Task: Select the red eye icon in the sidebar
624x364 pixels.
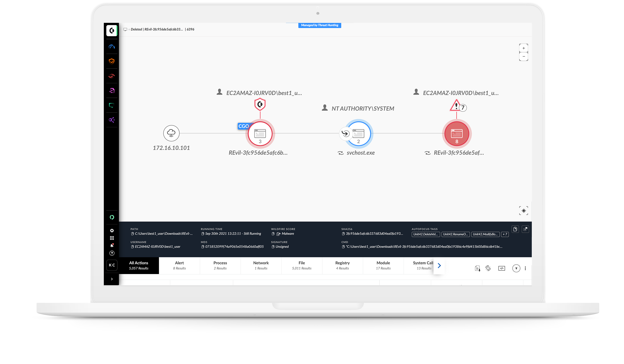Action: click(x=111, y=76)
